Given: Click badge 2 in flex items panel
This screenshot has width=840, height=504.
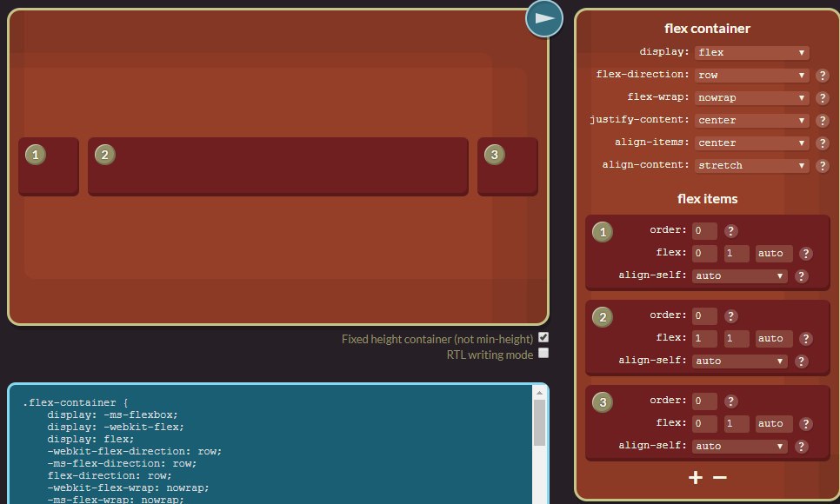Looking at the screenshot, I should (x=603, y=317).
